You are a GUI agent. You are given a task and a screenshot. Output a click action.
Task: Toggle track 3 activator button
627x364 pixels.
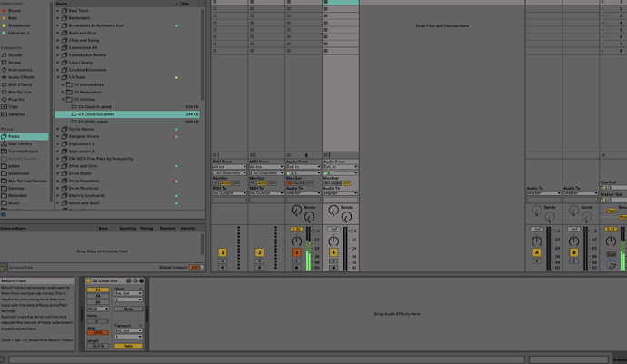[x=296, y=252]
